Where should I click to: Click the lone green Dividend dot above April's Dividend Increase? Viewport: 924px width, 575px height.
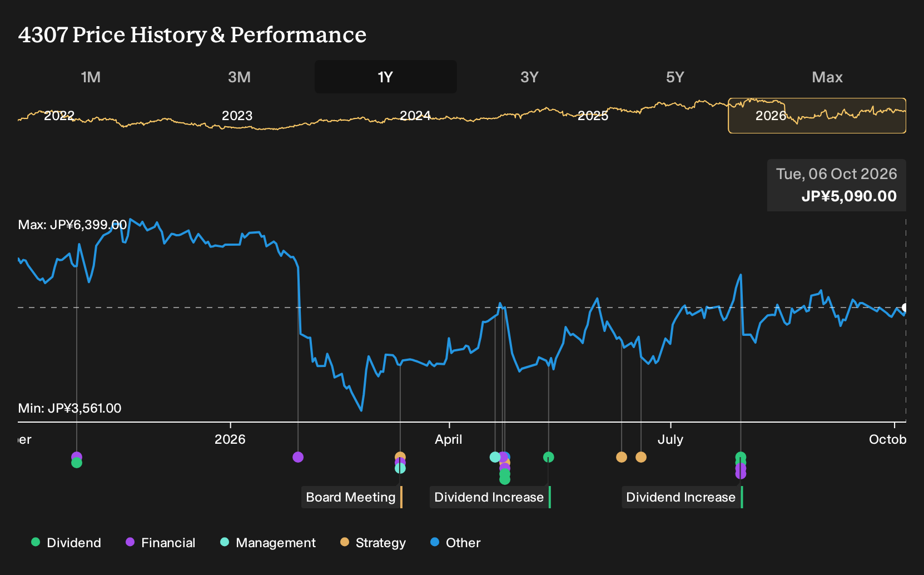tap(549, 457)
